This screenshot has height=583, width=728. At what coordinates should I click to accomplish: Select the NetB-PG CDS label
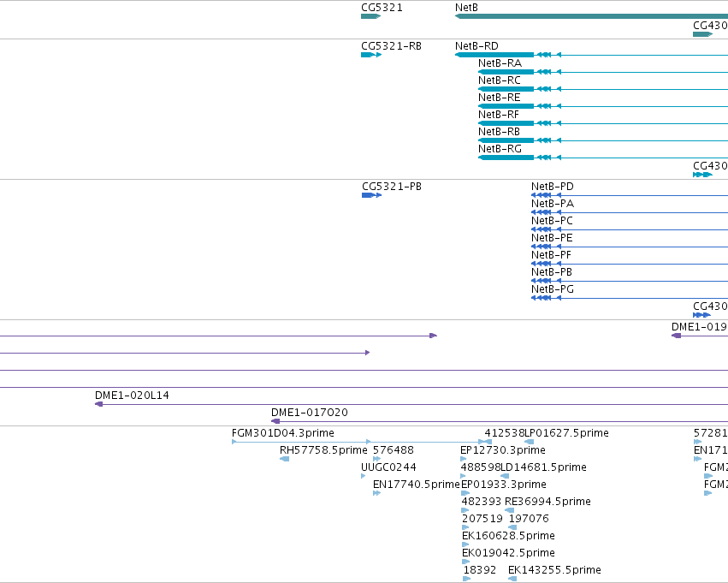(x=553, y=289)
